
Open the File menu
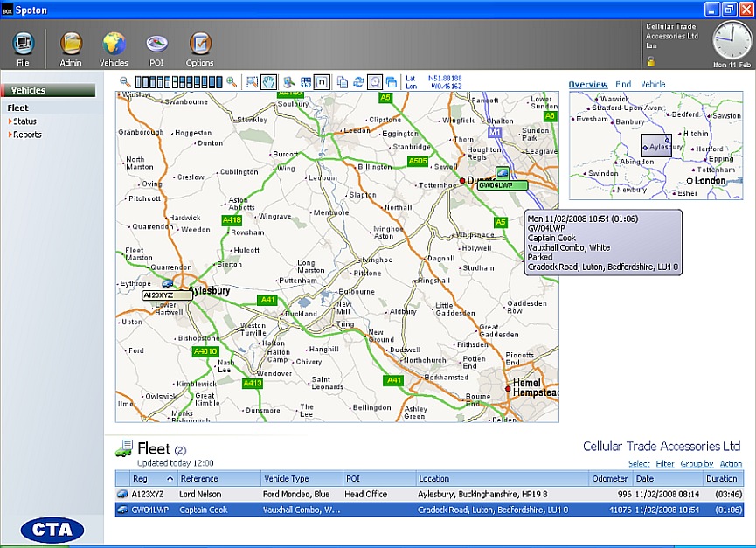[23, 49]
